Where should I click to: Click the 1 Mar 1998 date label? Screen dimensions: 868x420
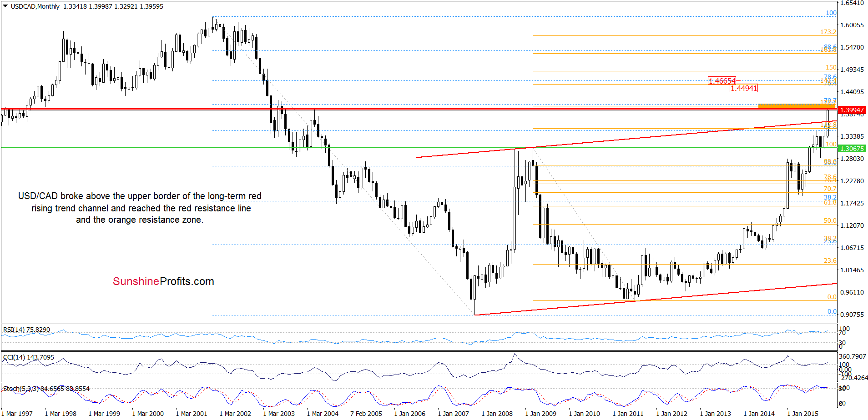(x=61, y=414)
